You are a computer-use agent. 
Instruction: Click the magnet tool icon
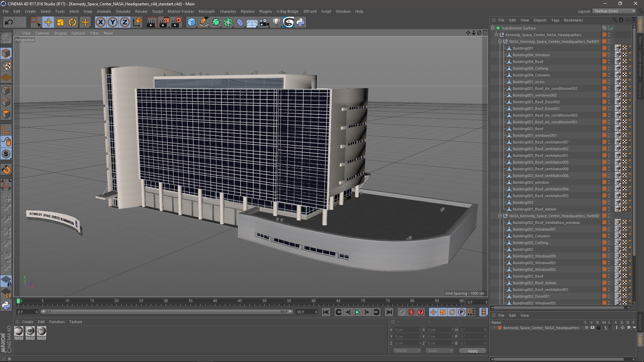(6, 170)
